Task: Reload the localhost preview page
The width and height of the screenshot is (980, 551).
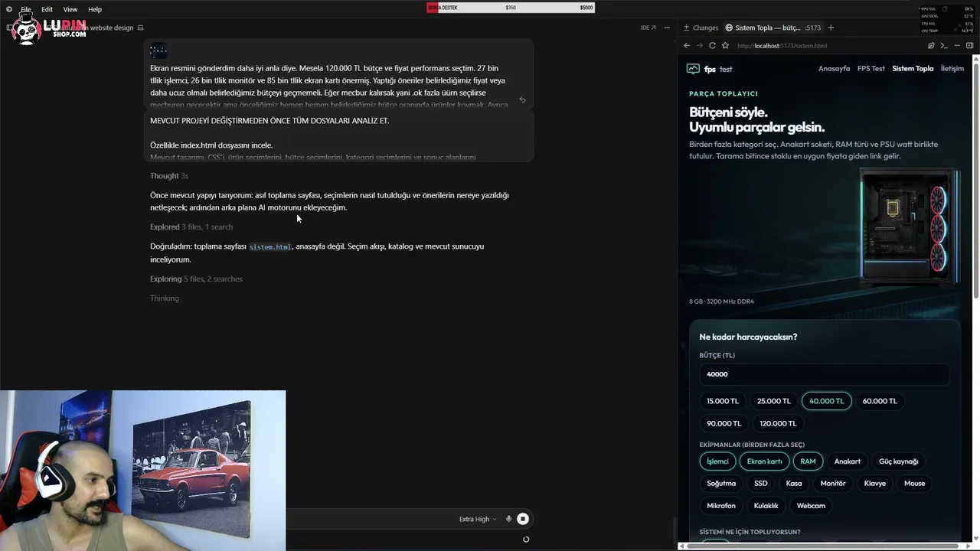Action: point(712,46)
